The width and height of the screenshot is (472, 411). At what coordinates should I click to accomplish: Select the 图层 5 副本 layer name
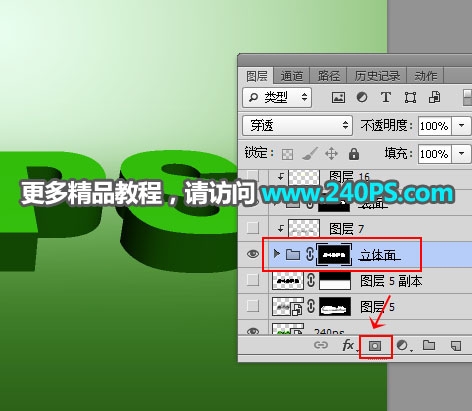391,281
